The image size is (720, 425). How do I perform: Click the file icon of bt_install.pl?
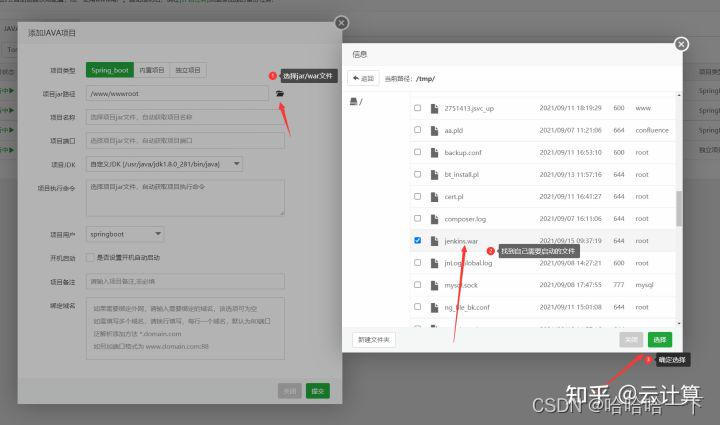click(x=434, y=174)
